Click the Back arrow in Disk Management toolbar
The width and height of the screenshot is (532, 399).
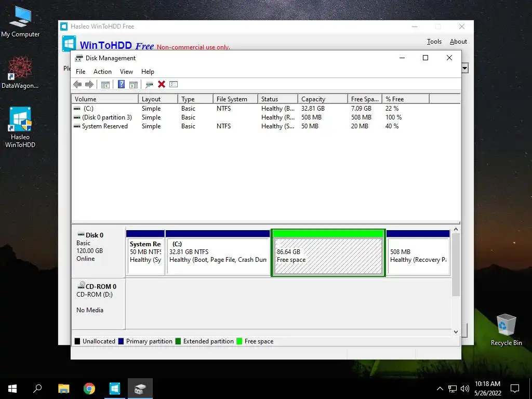(77, 85)
